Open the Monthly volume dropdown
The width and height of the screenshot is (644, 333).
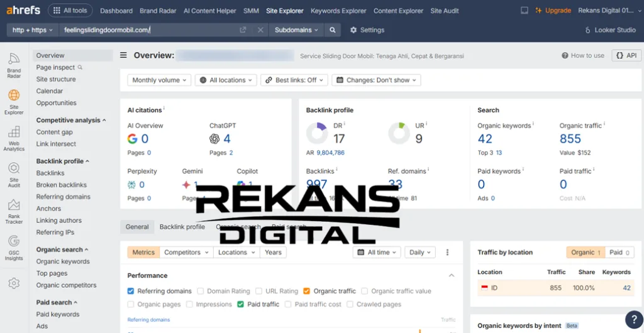tap(159, 80)
